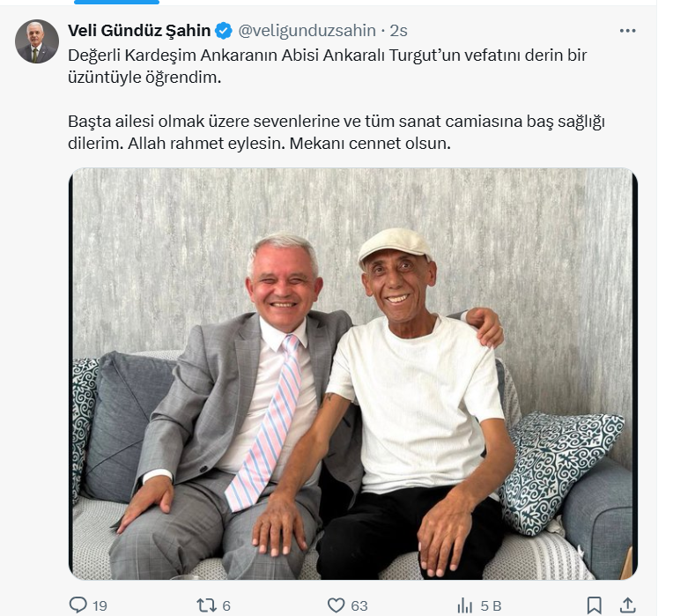
Task: Click the like count 63
Action: coord(359,605)
